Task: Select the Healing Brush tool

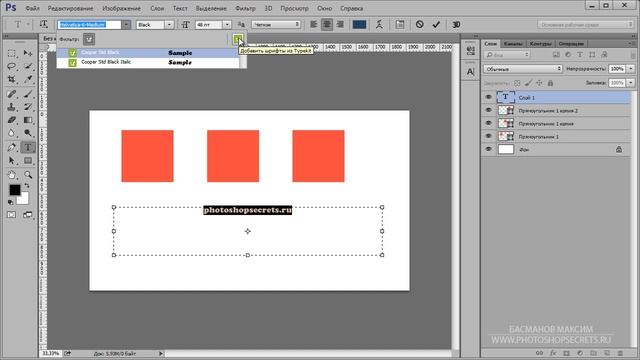Action: click(11, 94)
